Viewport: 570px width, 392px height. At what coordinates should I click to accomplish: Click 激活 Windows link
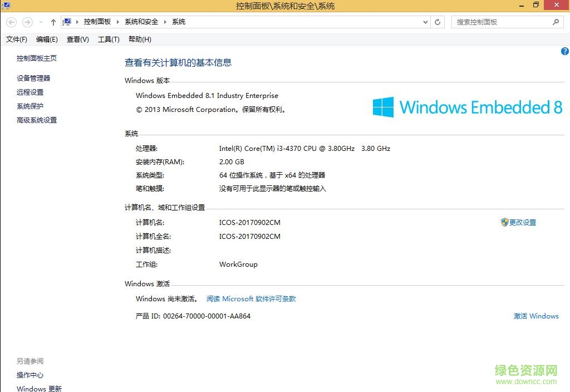pyautogui.click(x=536, y=316)
